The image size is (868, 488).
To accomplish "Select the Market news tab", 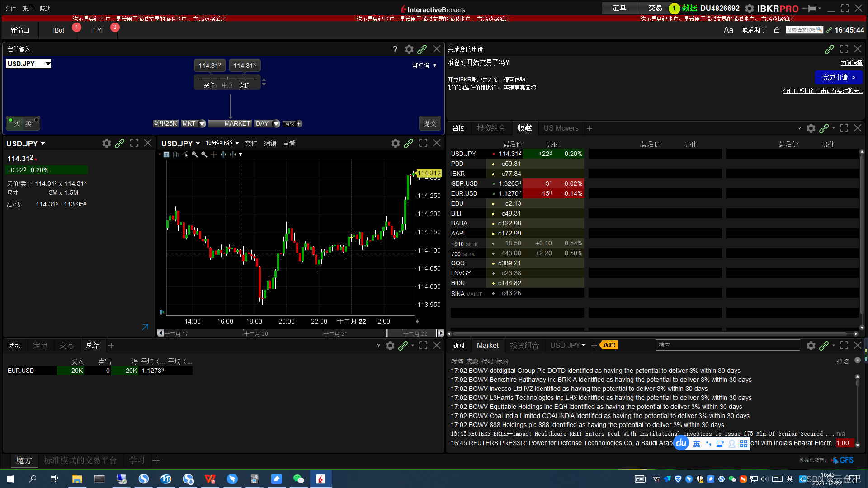I will point(488,346).
